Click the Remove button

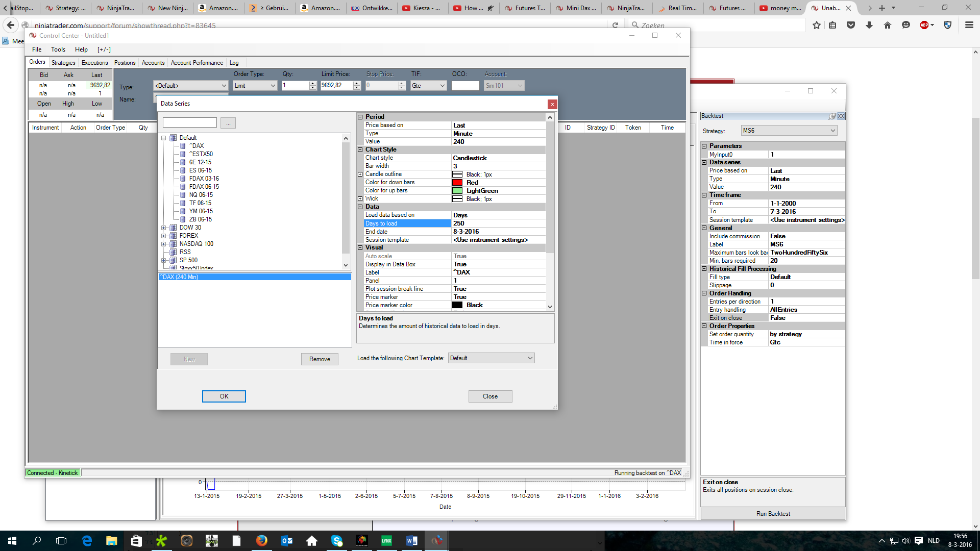pos(320,359)
